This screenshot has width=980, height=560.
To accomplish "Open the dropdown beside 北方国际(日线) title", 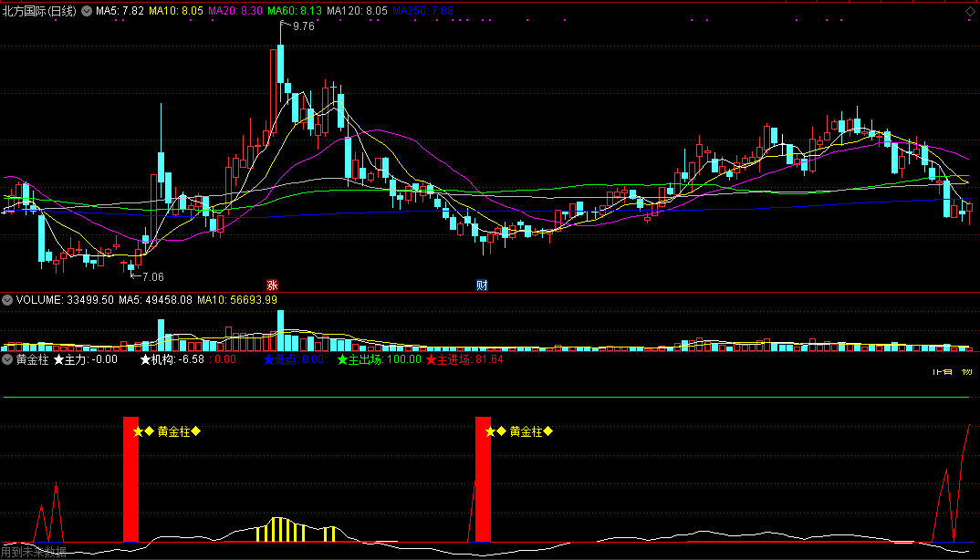I will click(x=87, y=11).
